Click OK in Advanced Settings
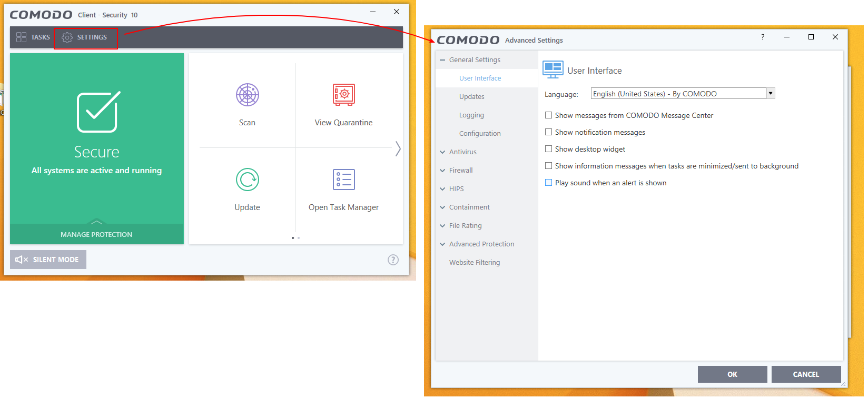The image size is (868, 398). click(732, 374)
